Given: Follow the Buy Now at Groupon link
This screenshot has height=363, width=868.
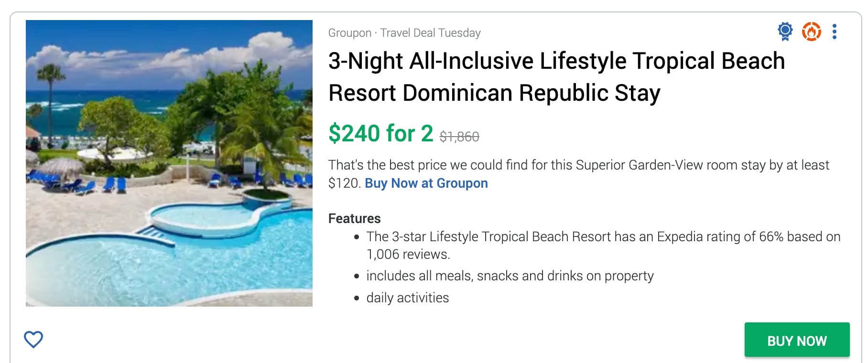Looking at the screenshot, I should tap(426, 183).
